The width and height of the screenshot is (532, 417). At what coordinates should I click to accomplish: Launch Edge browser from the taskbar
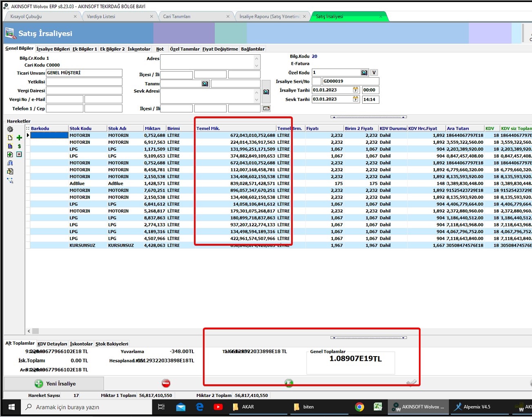pyautogui.click(x=200, y=407)
